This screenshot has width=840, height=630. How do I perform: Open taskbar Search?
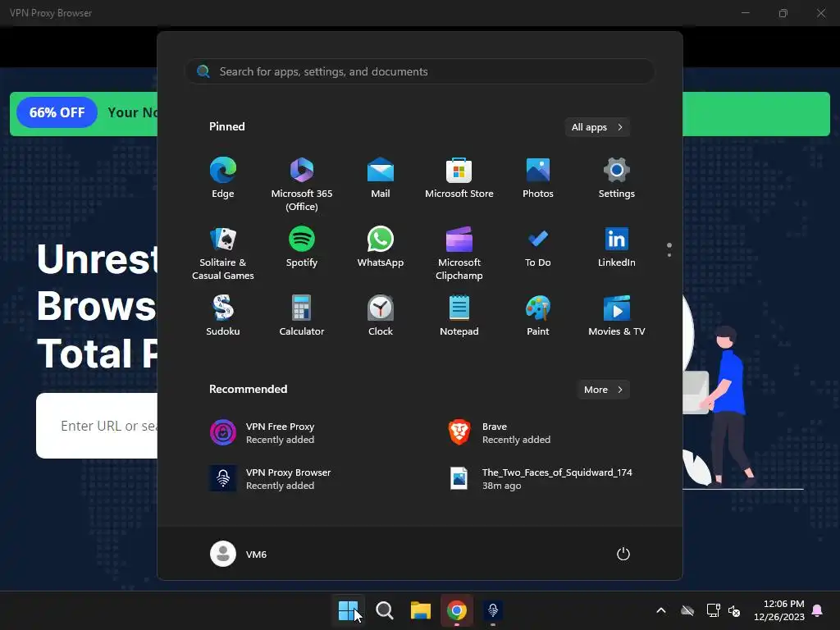(384, 610)
